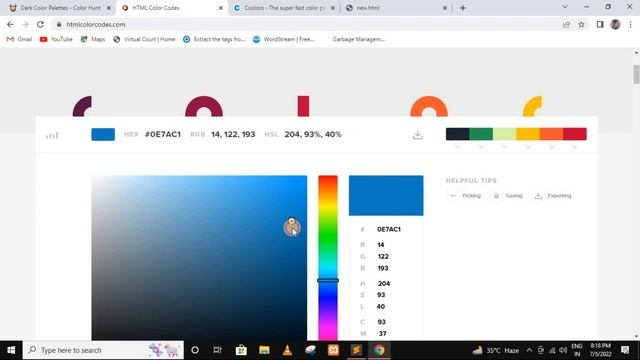Image resolution: width=640 pixels, height=360 pixels.
Task: Click the page vertical scrollbar thumb
Action: pos(636,74)
